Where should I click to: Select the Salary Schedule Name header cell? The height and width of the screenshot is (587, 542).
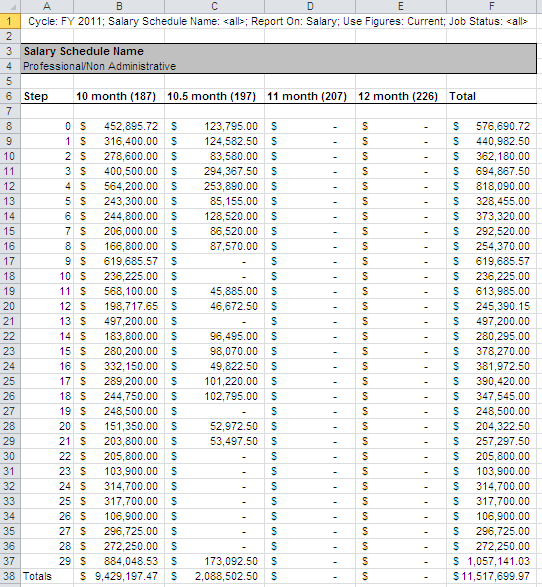[x=278, y=51]
